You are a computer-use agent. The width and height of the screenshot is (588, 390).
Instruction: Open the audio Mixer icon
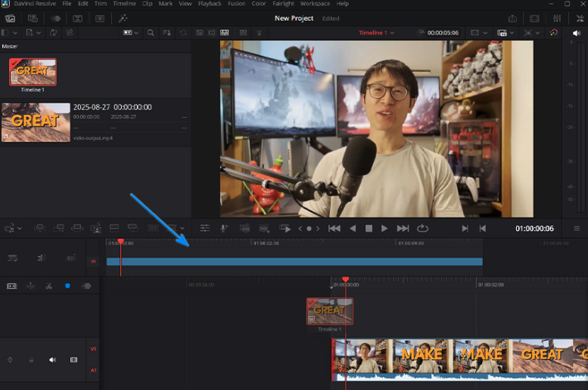pyautogui.click(x=557, y=18)
